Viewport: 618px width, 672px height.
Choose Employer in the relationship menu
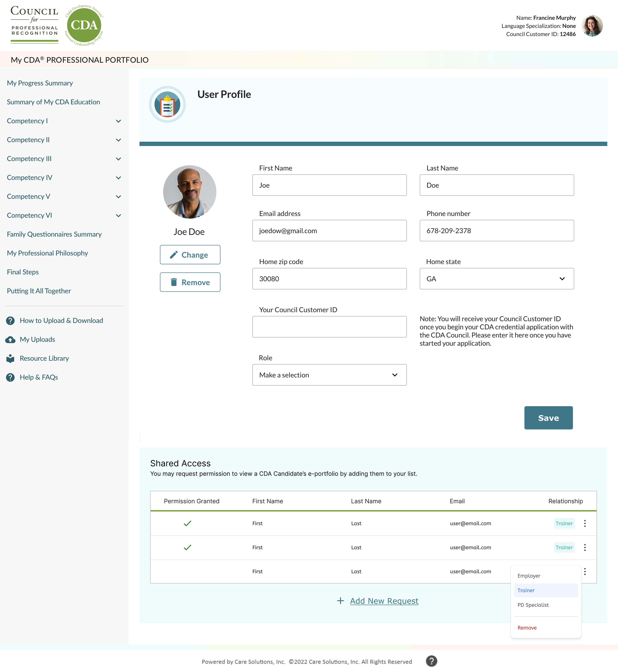click(x=529, y=576)
